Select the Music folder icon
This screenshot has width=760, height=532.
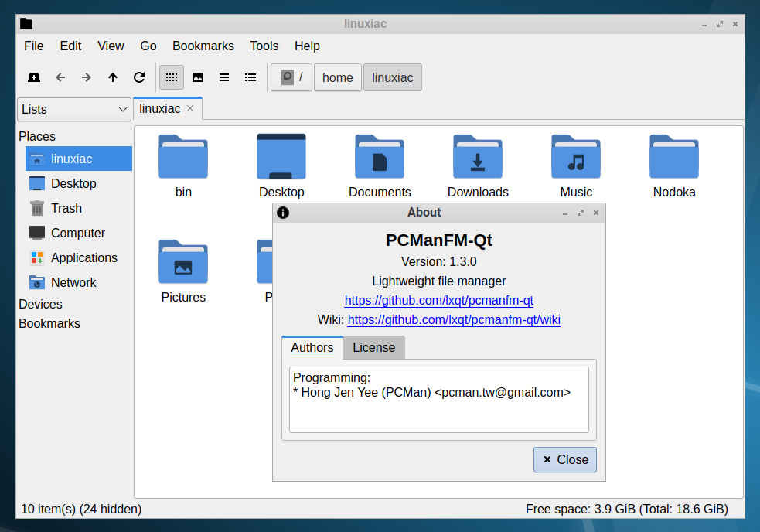tap(576, 157)
